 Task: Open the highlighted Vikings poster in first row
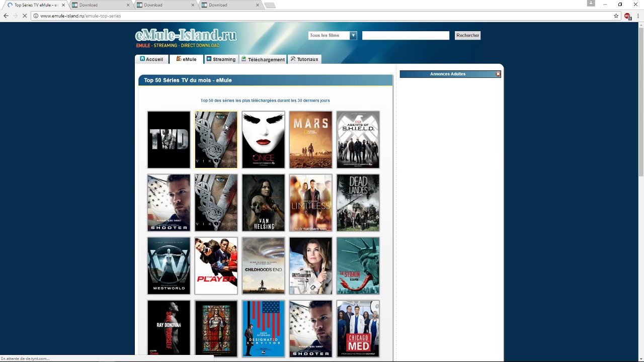tap(216, 140)
